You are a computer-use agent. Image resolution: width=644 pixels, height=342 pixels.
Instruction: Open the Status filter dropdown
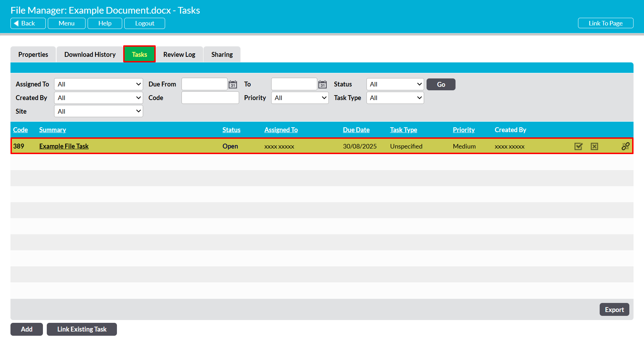(395, 84)
